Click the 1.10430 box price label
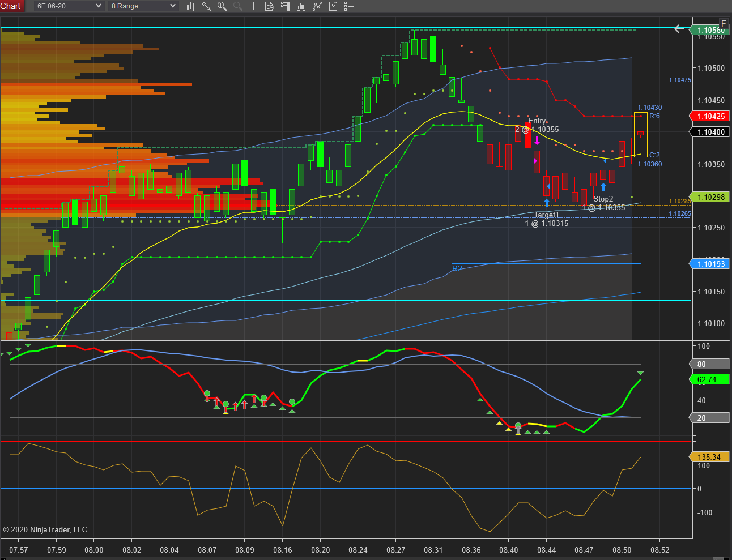Screen dimensions: 732x560 pos(650,108)
